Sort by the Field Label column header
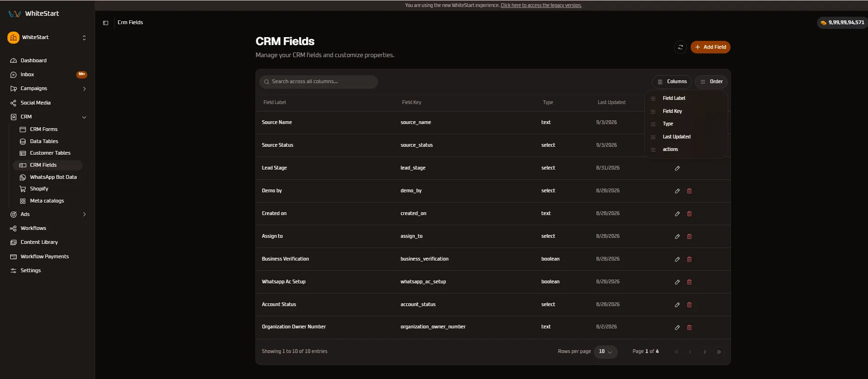 coord(274,102)
